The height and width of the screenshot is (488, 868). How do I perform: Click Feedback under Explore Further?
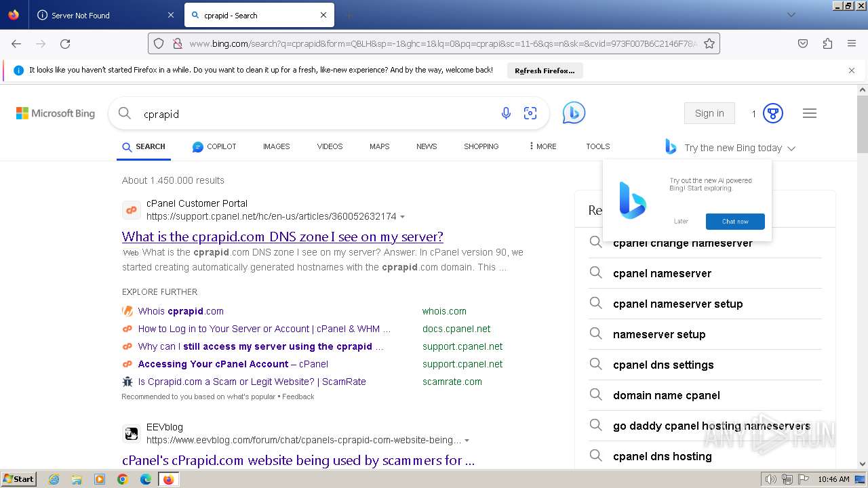(x=298, y=396)
